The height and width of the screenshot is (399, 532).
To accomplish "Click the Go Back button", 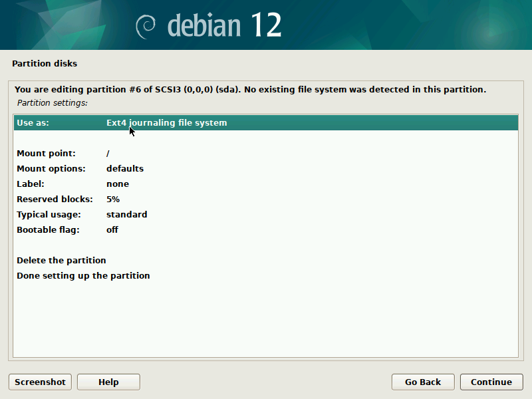I will [x=423, y=382].
